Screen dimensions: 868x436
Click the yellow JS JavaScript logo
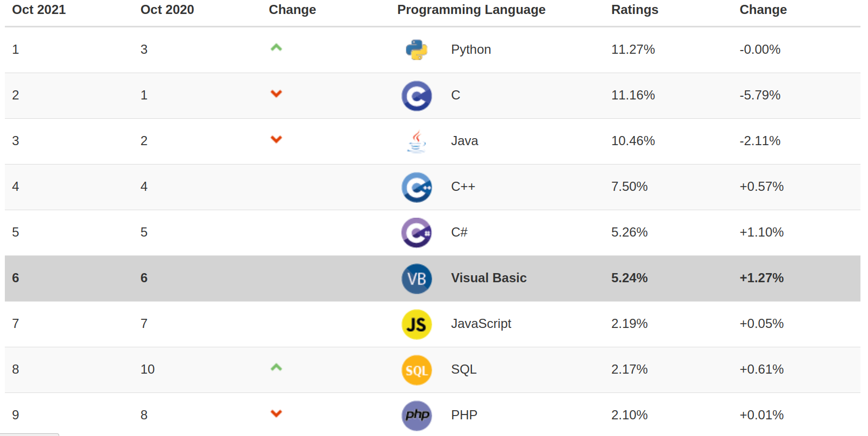[417, 324]
